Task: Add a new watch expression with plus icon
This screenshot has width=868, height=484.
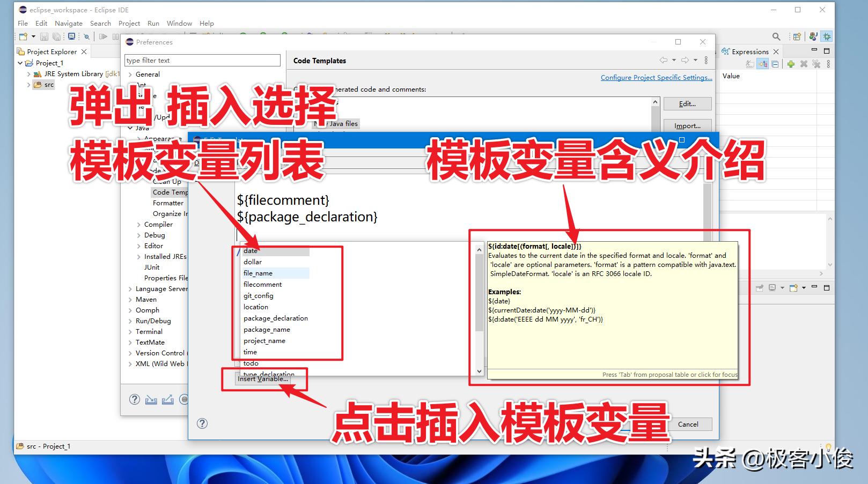Action: coord(791,64)
